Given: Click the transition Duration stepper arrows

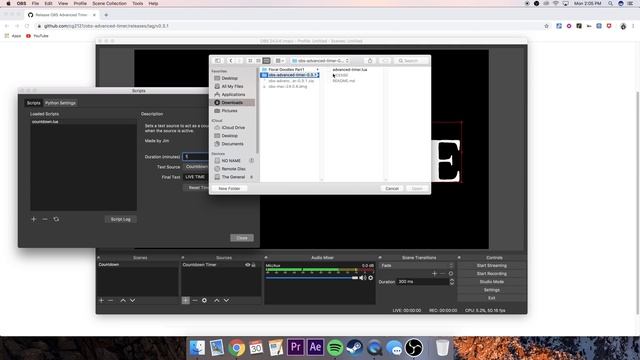Looking at the screenshot, I should (x=452, y=282).
